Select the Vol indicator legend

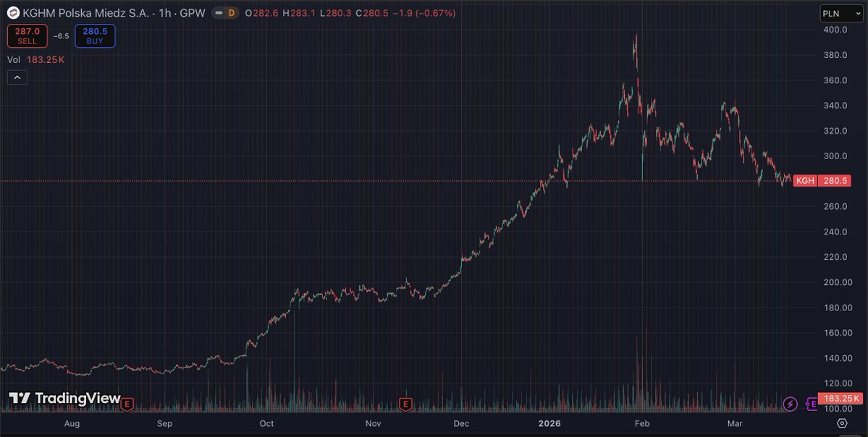click(x=36, y=60)
